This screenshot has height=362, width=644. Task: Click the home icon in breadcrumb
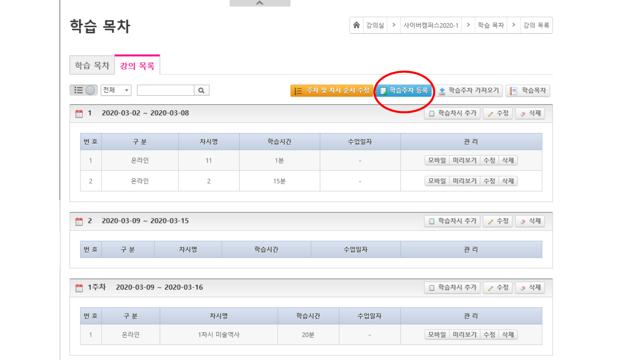(356, 25)
